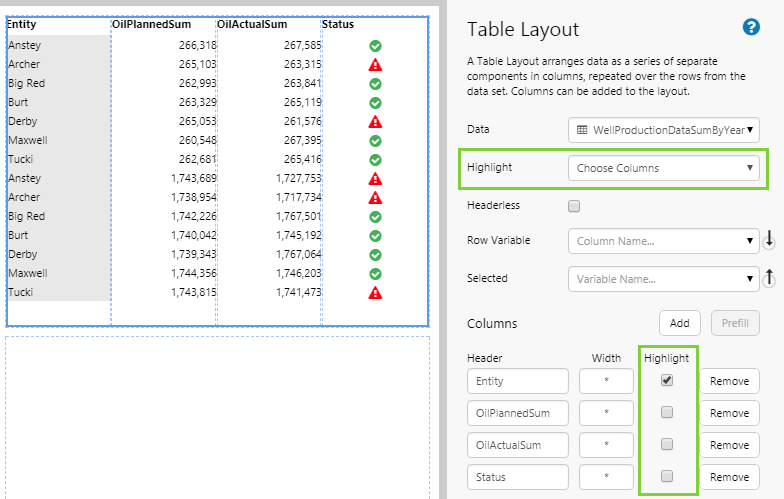Click red warning icon in first Derby row
This screenshot has width=784, height=499.
375,122
